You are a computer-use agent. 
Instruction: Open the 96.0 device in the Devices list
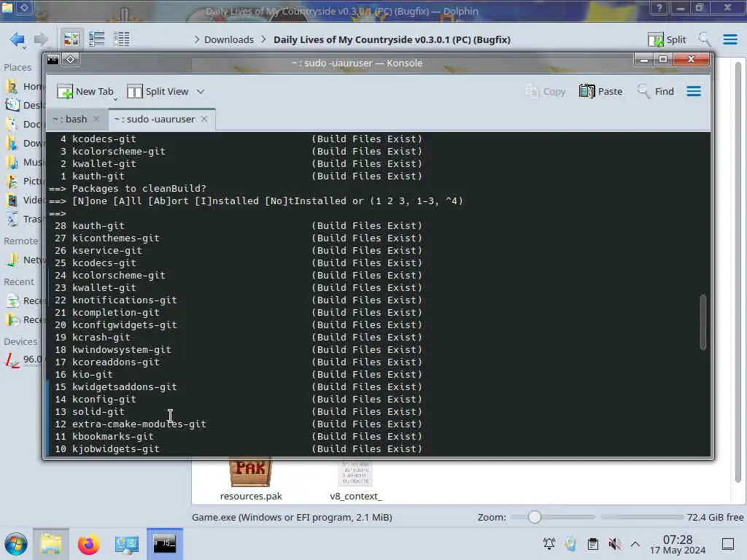[x=23, y=359]
